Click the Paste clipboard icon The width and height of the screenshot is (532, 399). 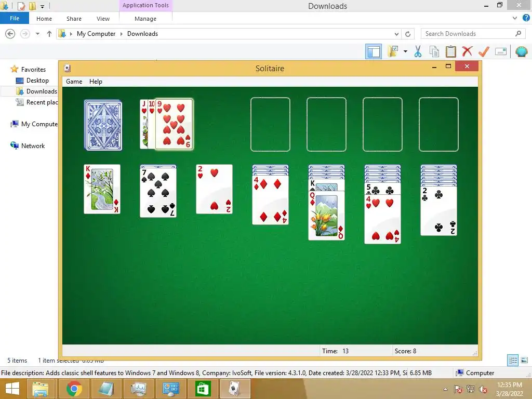tap(450, 51)
